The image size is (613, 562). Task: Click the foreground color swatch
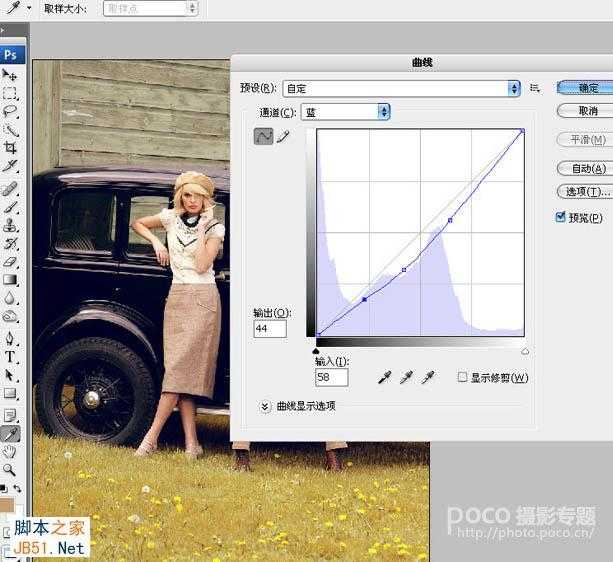pyautogui.click(x=7, y=505)
